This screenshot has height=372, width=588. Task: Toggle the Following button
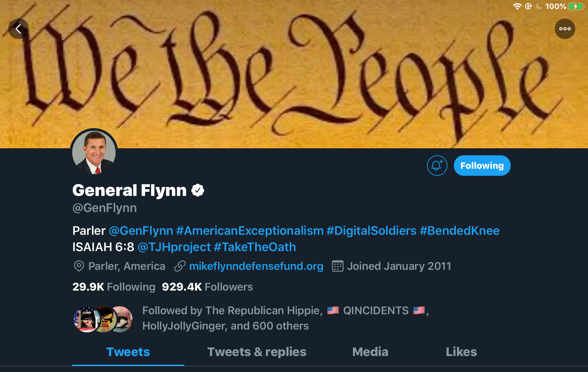click(x=482, y=166)
